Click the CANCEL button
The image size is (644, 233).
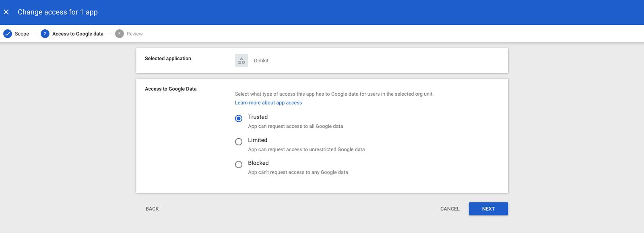pyautogui.click(x=450, y=209)
